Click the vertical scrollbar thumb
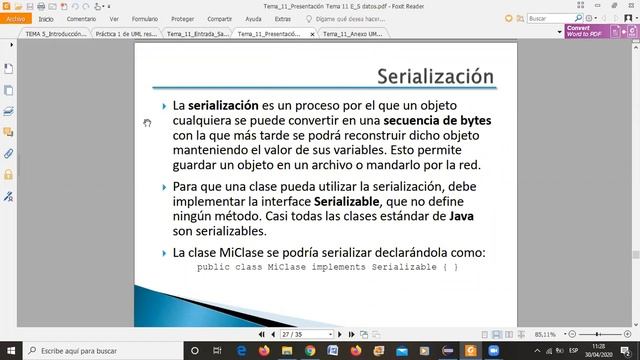 coord(636,255)
